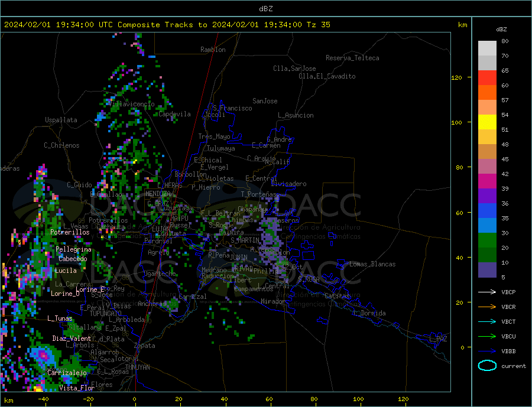The image size is (532, 407).
Task: Click the Diaz_Valent map label
Action: coord(72,338)
